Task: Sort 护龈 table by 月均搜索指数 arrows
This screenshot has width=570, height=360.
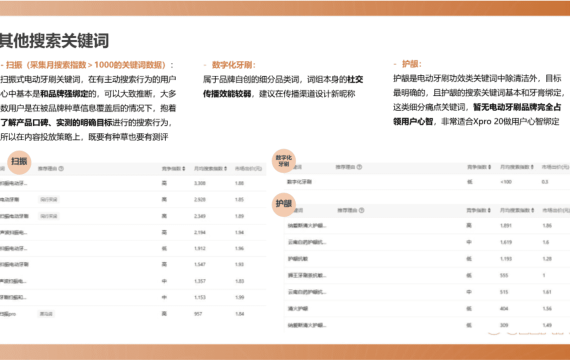Action: (533, 211)
